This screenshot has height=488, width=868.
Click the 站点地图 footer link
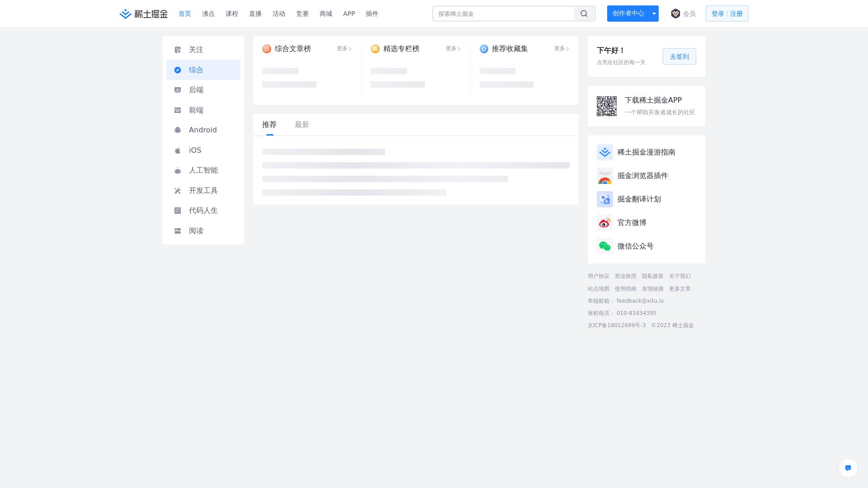tap(599, 289)
